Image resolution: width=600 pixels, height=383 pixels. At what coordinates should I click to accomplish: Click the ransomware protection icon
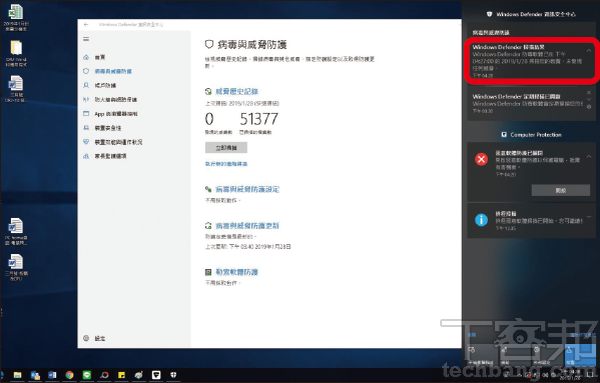pos(208,272)
